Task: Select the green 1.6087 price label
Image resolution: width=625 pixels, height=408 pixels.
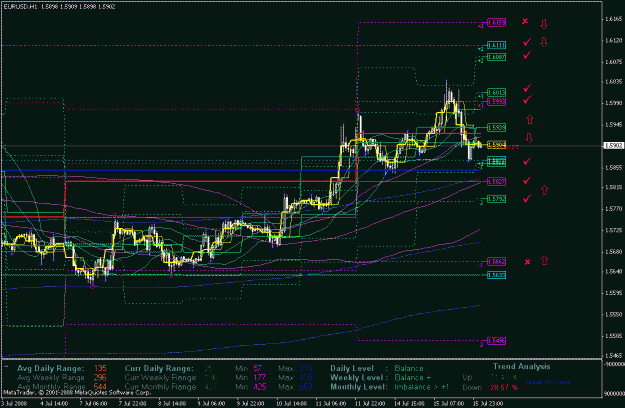Action: pyautogui.click(x=497, y=57)
